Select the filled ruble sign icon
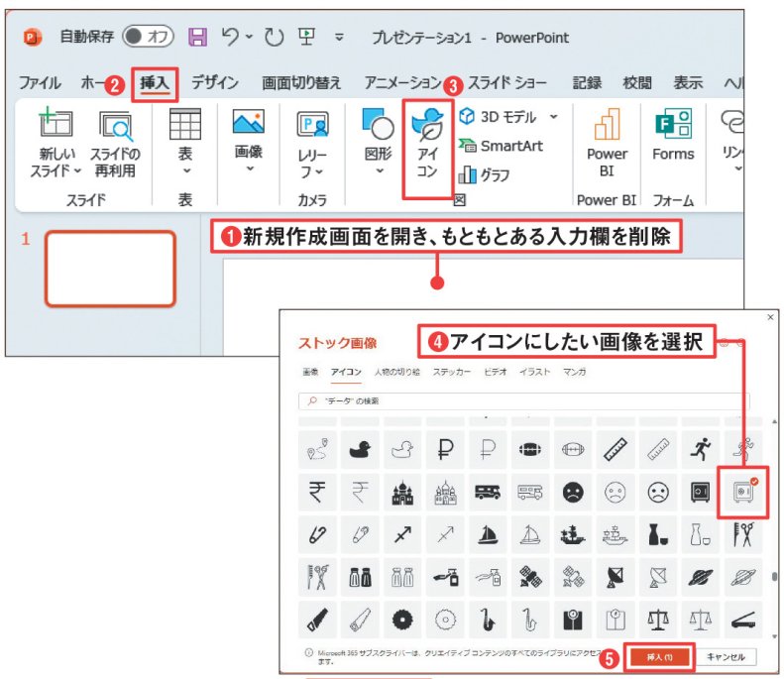 pyautogui.click(x=445, y=449)
